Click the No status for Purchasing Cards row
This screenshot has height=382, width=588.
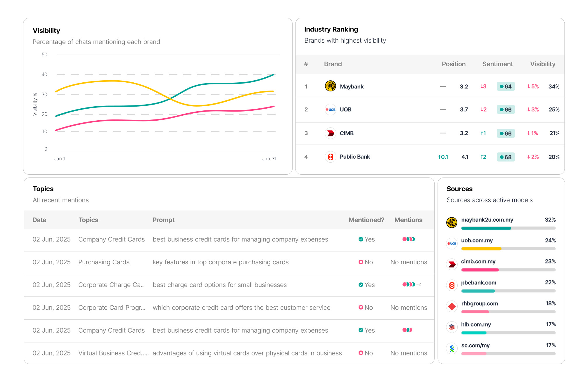click(x=366, y=262)
